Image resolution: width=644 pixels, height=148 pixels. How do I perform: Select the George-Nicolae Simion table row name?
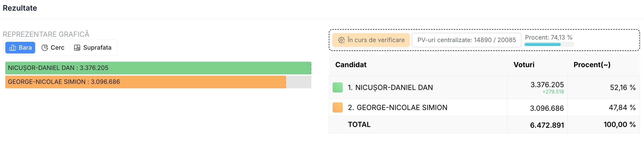[398, 108]
